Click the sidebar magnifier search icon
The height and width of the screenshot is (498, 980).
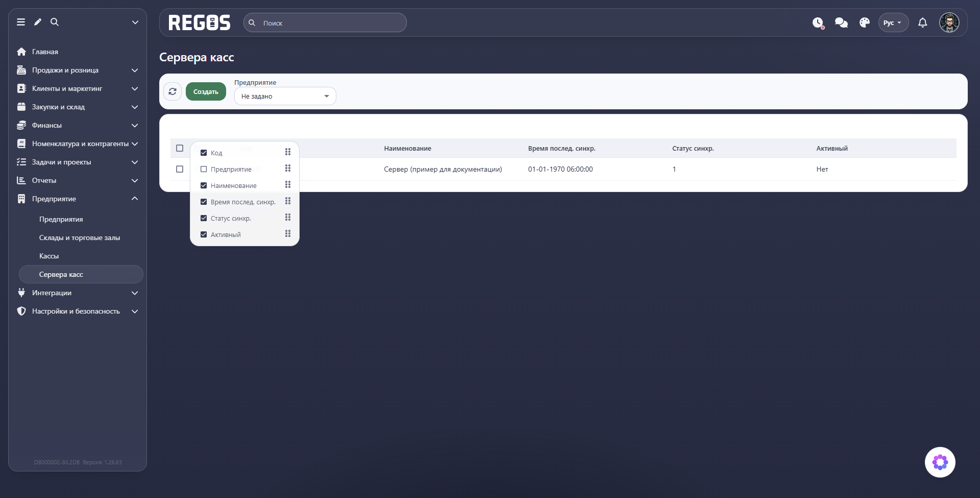point(55,22)
